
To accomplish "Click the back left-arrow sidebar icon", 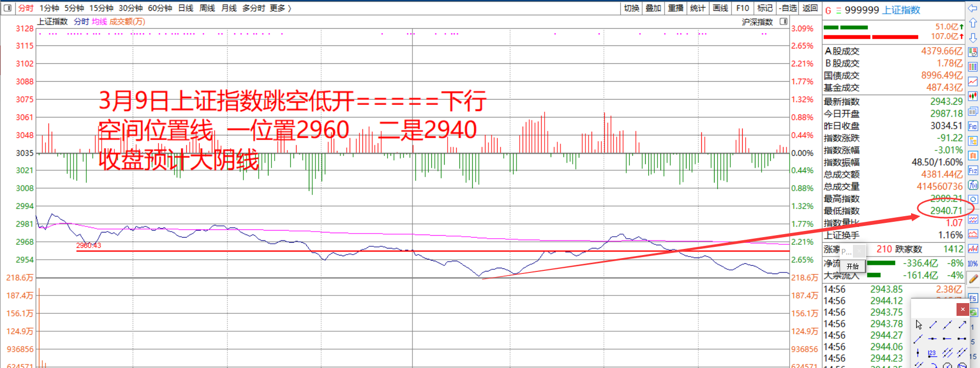I will (x=972, y=9).
